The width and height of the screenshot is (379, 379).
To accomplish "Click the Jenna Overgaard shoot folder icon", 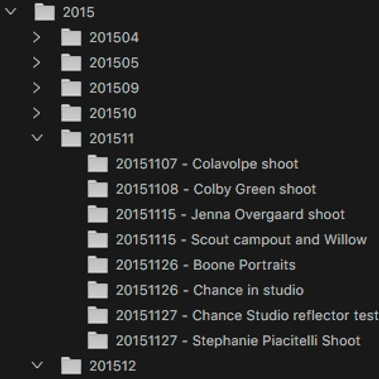I will click(x=98, y=214).
